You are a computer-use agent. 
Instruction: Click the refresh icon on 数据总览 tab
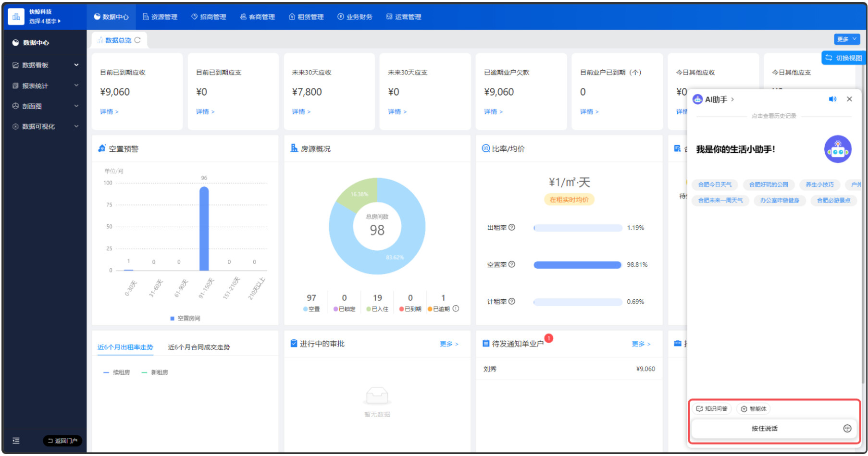tap(137, 40)
